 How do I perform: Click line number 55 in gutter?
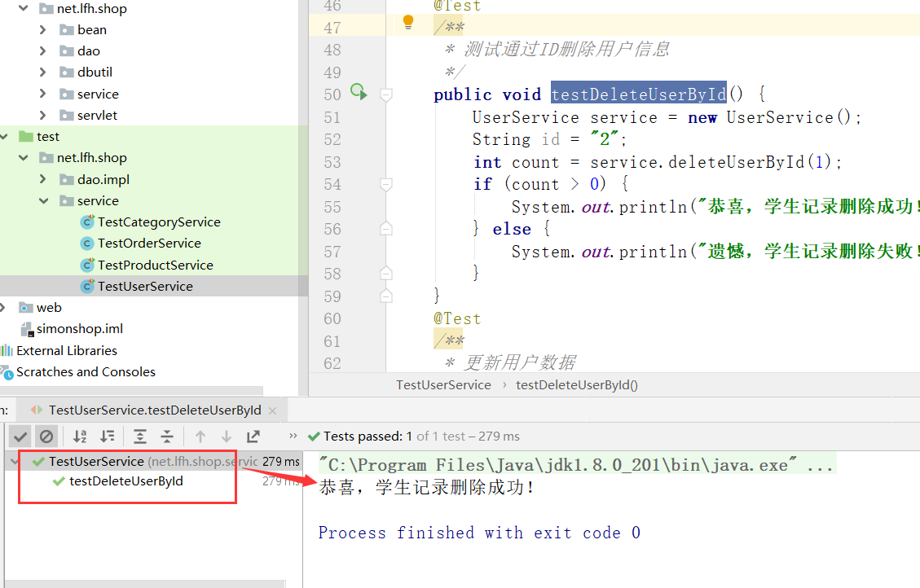332,207
